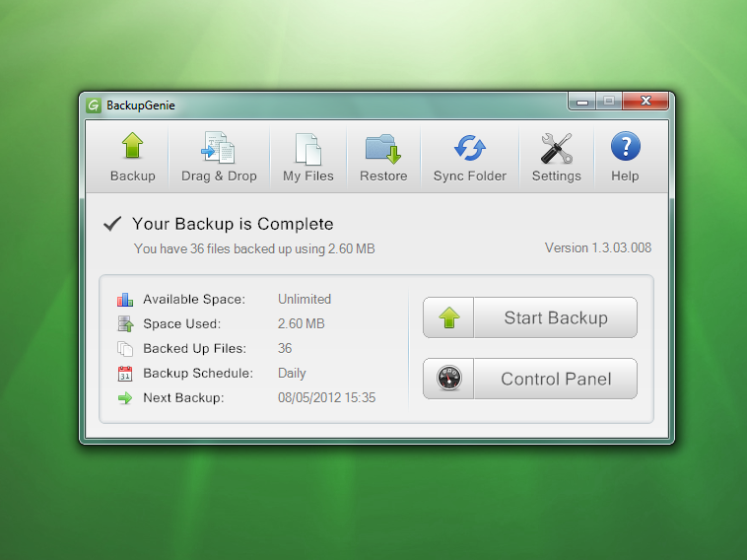The image size is (747, 560).
Task: Open the Sync Folder tool
Action: (469, 157)
